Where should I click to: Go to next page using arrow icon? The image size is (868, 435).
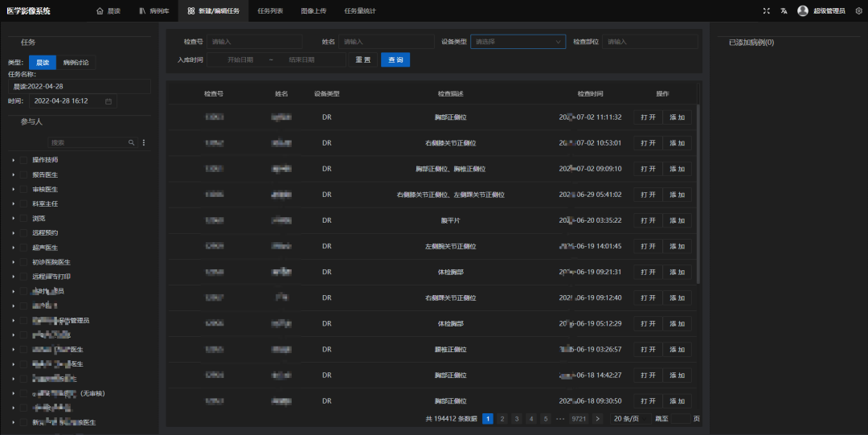(x=597, y=419)
